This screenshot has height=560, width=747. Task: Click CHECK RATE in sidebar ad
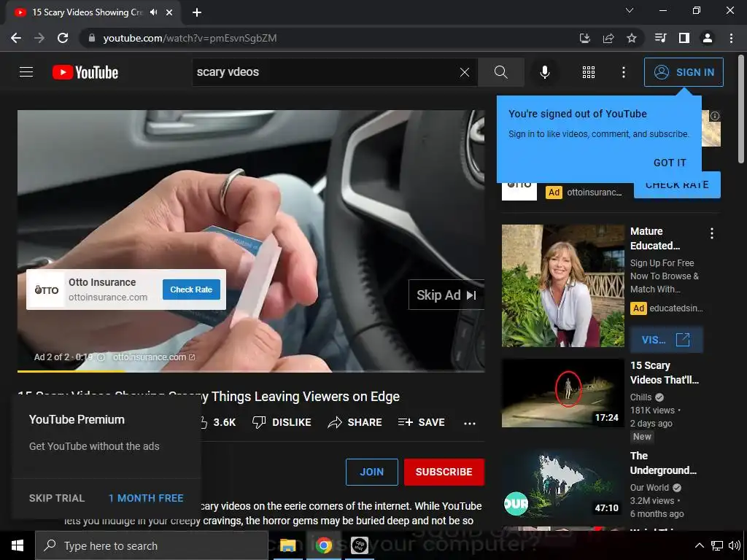677,184
